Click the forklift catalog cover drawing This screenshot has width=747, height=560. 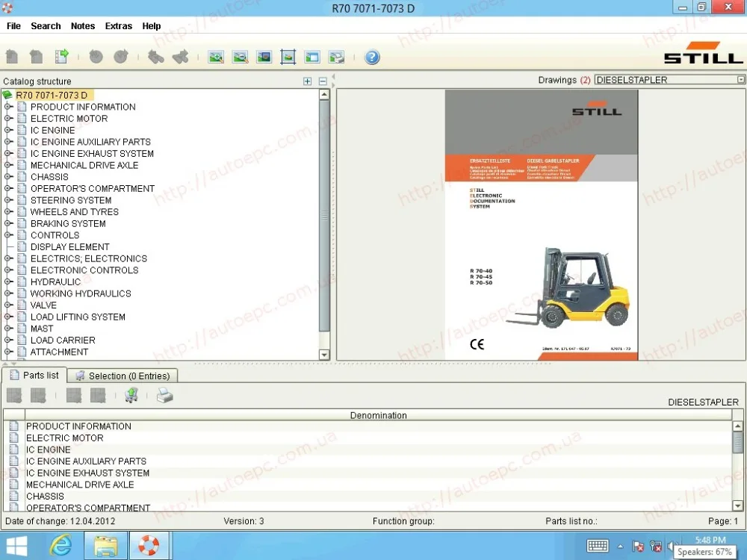pyautogui.click(x=542, y=225)
